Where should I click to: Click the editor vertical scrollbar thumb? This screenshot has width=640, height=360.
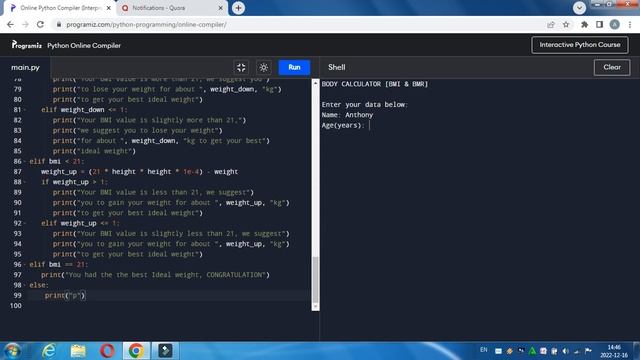pos(315,280)
